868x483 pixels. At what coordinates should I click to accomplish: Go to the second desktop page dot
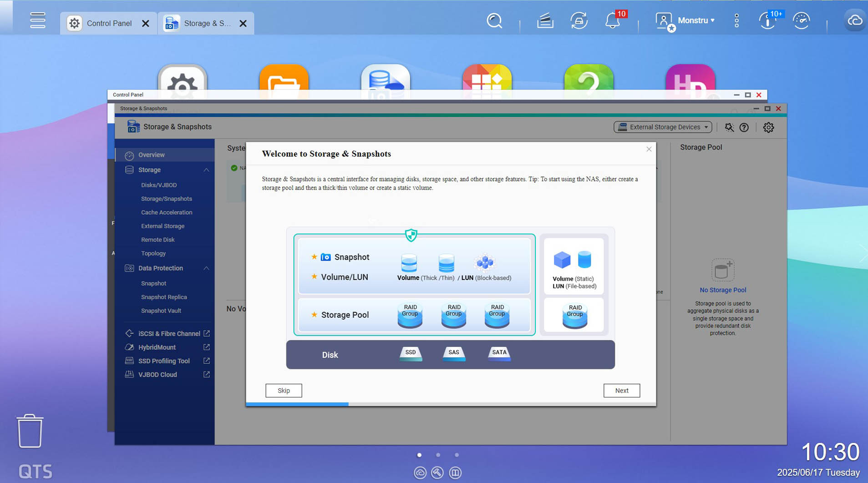point(438,455)
